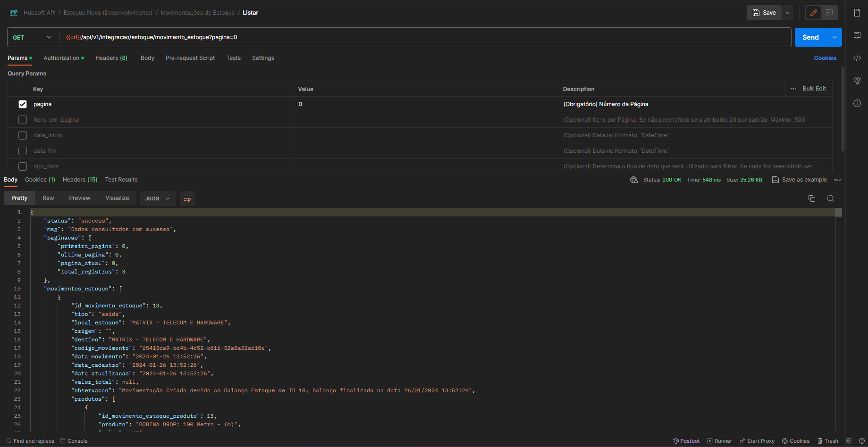Open Cookies in status bar
Screen dimensions: 868x447
point(796,441)
